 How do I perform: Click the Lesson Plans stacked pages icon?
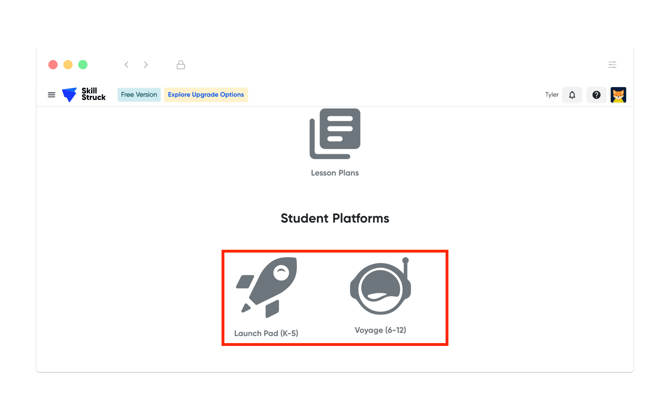point(335,134)
